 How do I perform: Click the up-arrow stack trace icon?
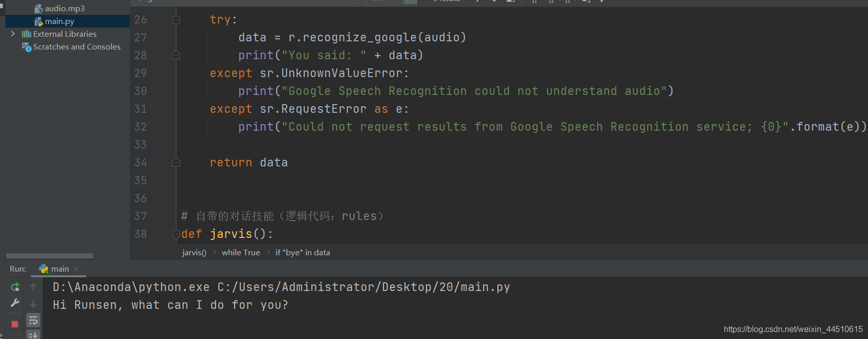coord(33,287)
